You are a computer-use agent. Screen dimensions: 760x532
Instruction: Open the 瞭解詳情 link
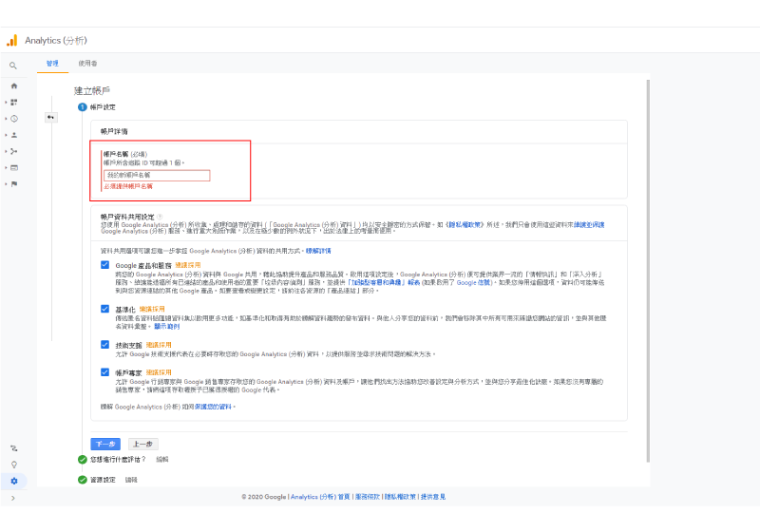tap(318, 251)
